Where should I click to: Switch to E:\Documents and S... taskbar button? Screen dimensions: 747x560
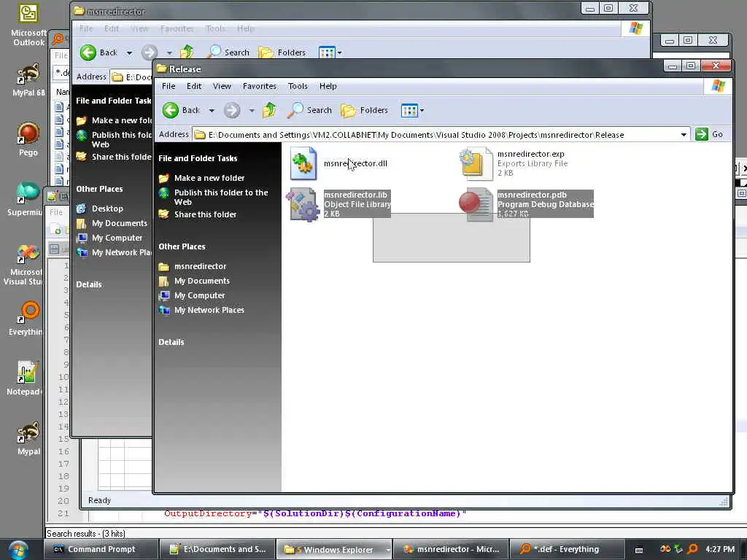click(217, 550)
